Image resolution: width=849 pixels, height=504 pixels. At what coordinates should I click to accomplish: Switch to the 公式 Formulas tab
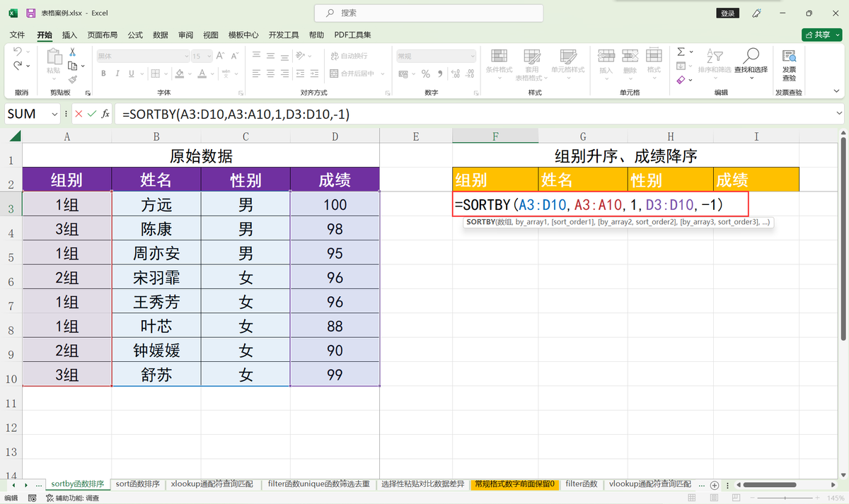coord(135,35)
